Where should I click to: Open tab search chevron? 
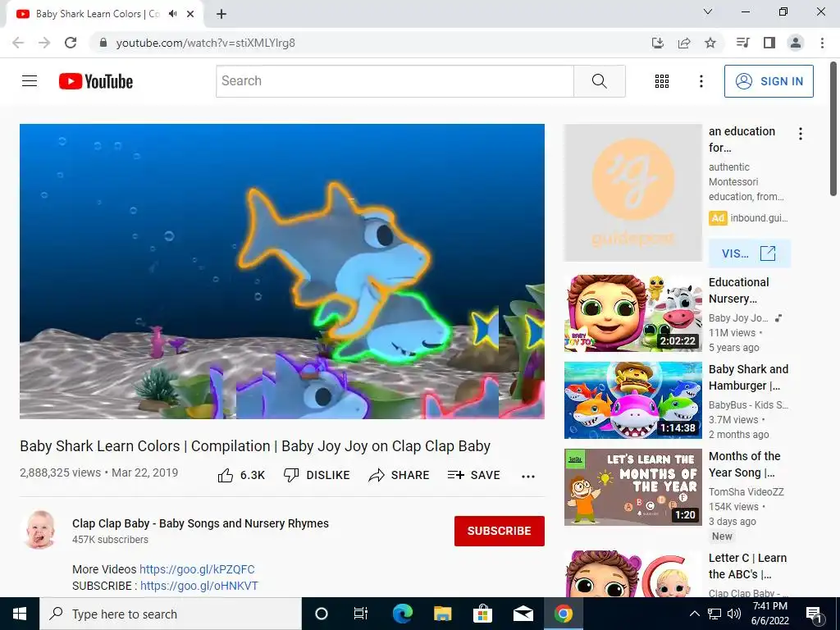(x=708, y=11)
